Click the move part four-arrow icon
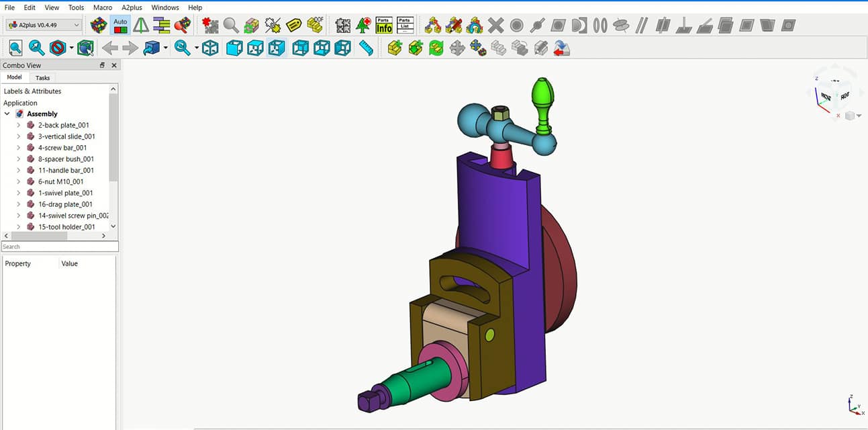Screen dimensions: 868x430 (x=457, y=48)
